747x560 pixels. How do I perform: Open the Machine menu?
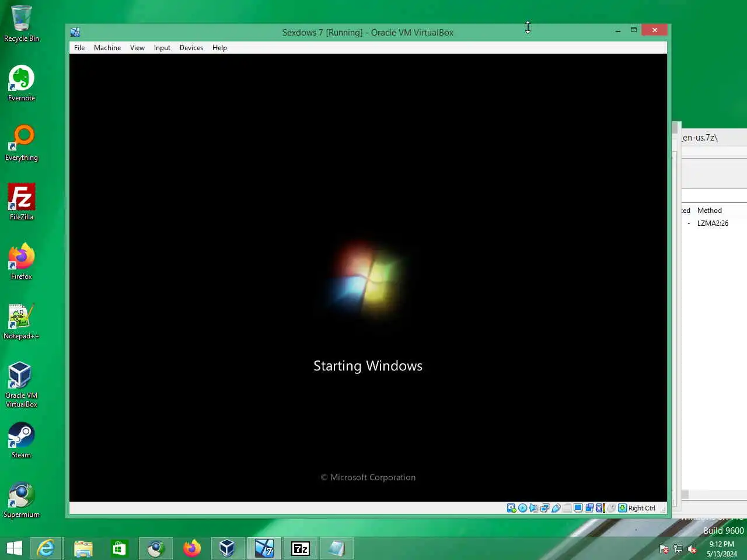point(107,48)
